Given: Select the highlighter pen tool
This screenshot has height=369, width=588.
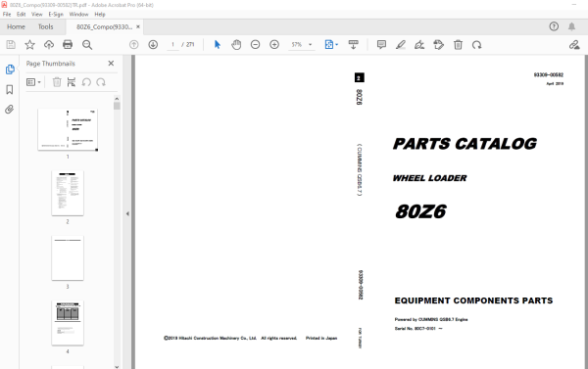Looking at the screenshot, I should tap(401, 45).
